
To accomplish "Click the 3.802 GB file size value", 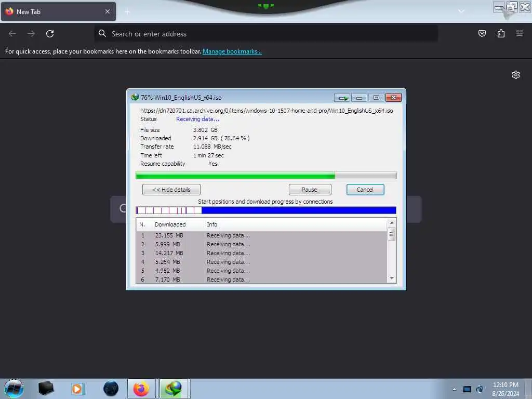I will pos(205,130).
